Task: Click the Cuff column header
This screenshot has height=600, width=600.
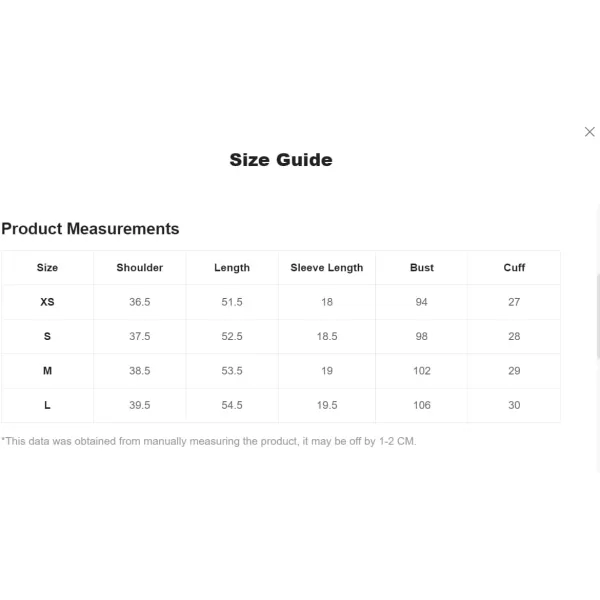Action: [514, 268]
